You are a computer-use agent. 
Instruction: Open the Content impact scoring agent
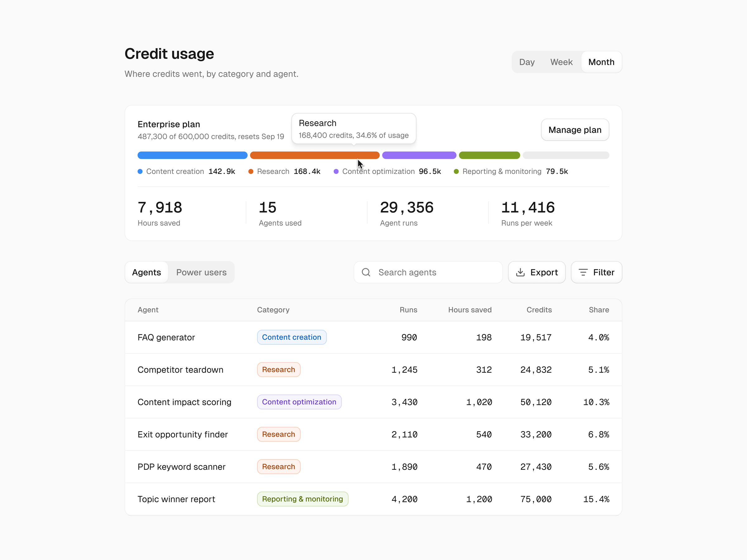pyautogui.click(x=184, y=402)
